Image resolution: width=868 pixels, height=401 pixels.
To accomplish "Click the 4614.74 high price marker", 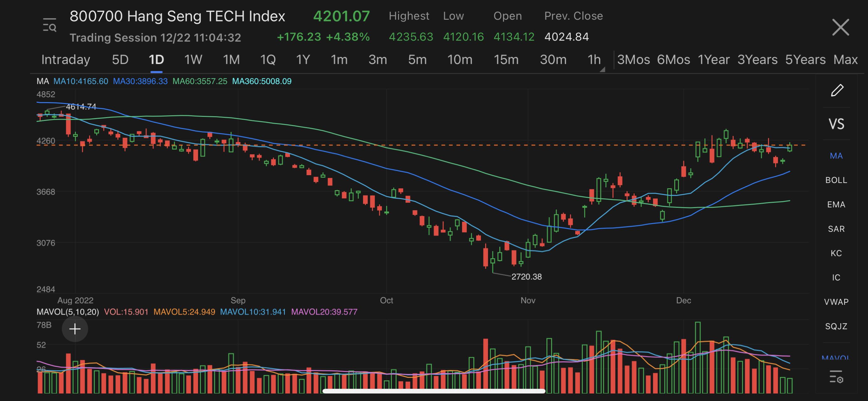I will click(x=81, y=107).
